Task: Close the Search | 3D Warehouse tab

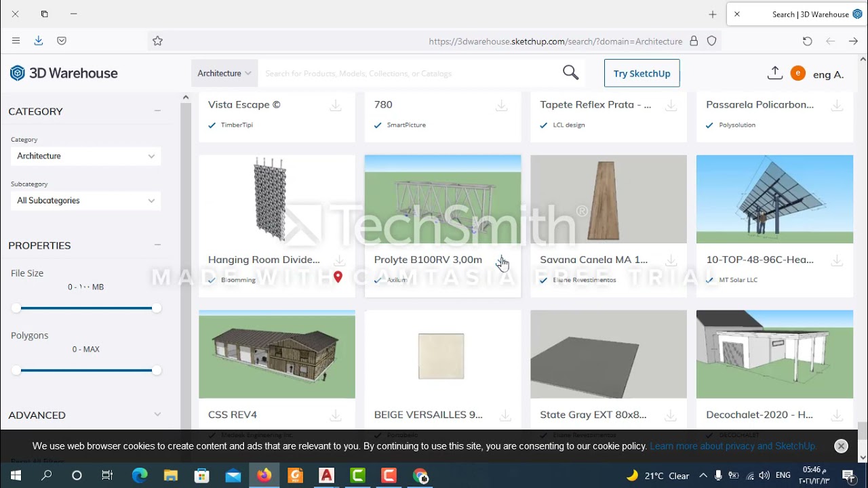Action: click(737, 14)
